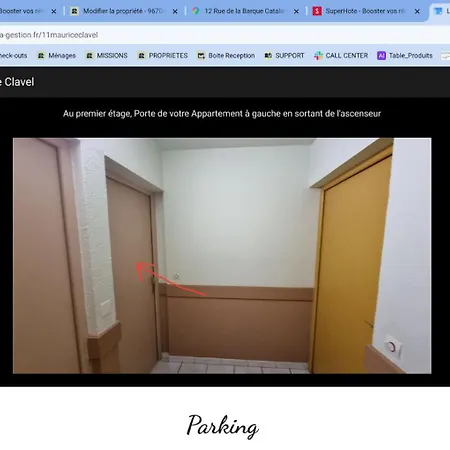The width and height of the screenshot is (450, 450).
Task: Close the Modifier la propriété tab
Action: [x=175, y=11]
